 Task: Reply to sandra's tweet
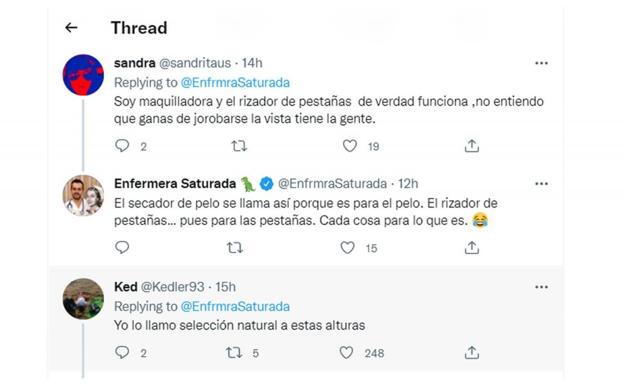pyautogui.click(x=122, y=146)
